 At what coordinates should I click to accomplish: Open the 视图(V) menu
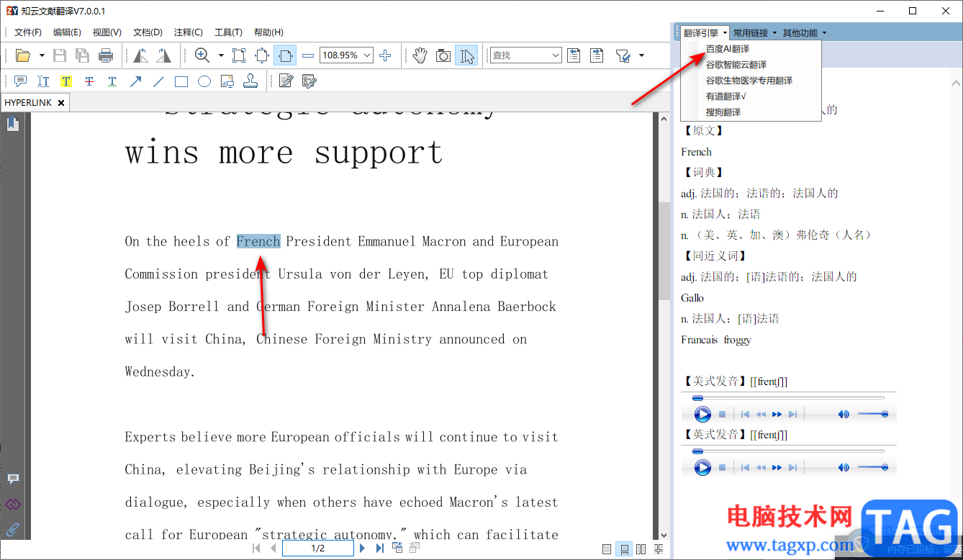point(107,32)
